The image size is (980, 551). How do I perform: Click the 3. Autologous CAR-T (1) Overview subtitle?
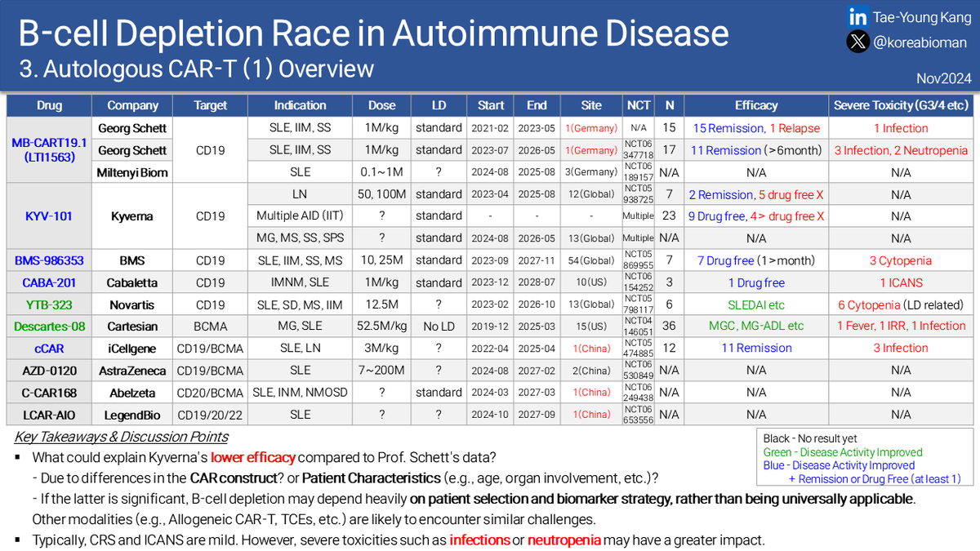pos(196,69)
